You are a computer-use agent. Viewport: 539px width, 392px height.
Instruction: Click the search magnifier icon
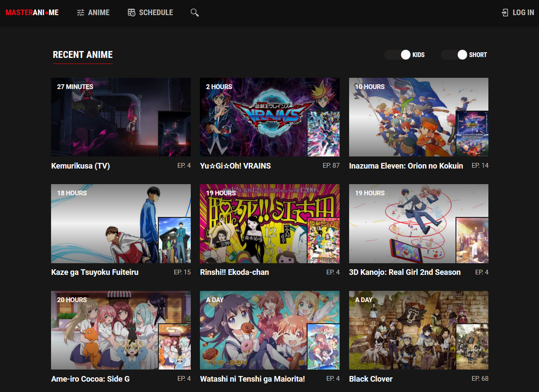(195, 13)
